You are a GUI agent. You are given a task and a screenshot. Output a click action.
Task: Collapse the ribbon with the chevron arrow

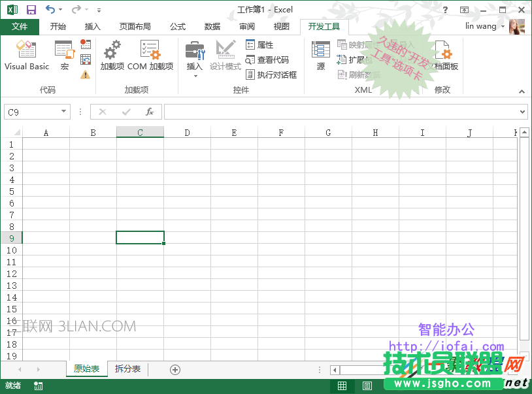pos(521,91)
